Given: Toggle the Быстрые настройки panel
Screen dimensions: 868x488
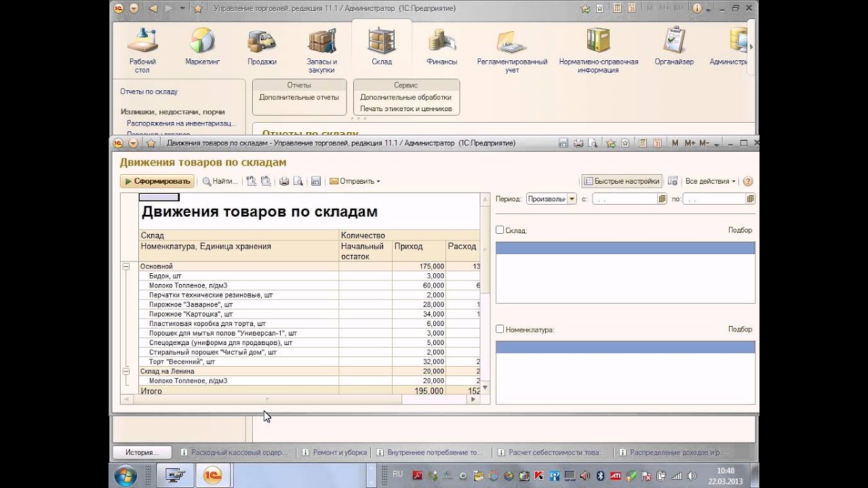Looking at the screenshot, I should [622, 181].
